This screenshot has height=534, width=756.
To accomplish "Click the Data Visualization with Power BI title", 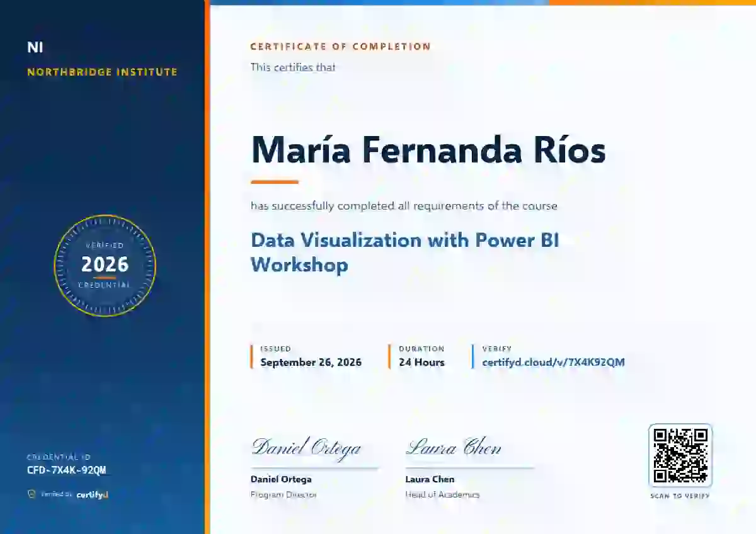I will 405,252.
